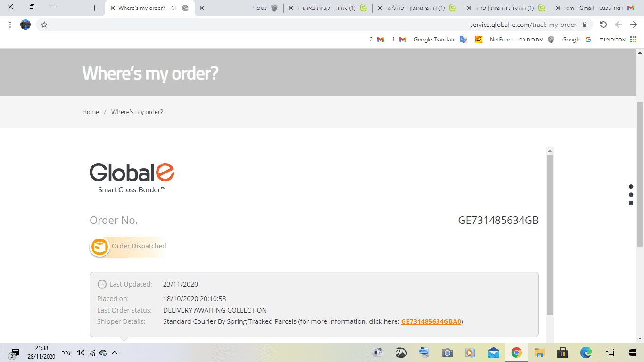
Task: Select the middle dot in side navigation
Action: [631, 195]
